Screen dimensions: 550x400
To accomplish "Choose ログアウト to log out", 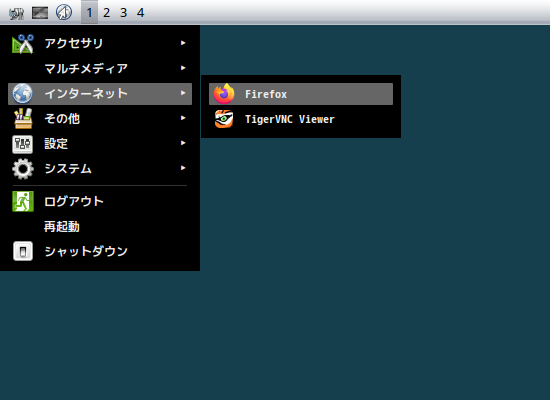I will pos(100,201).
